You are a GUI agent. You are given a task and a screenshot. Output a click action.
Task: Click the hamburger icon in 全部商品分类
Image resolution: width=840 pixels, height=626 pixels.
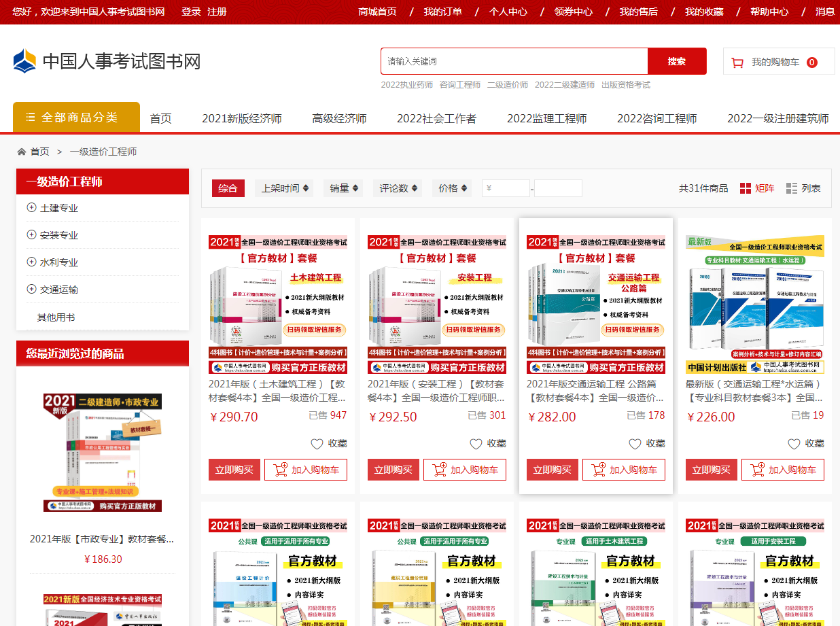click(30, 118)
